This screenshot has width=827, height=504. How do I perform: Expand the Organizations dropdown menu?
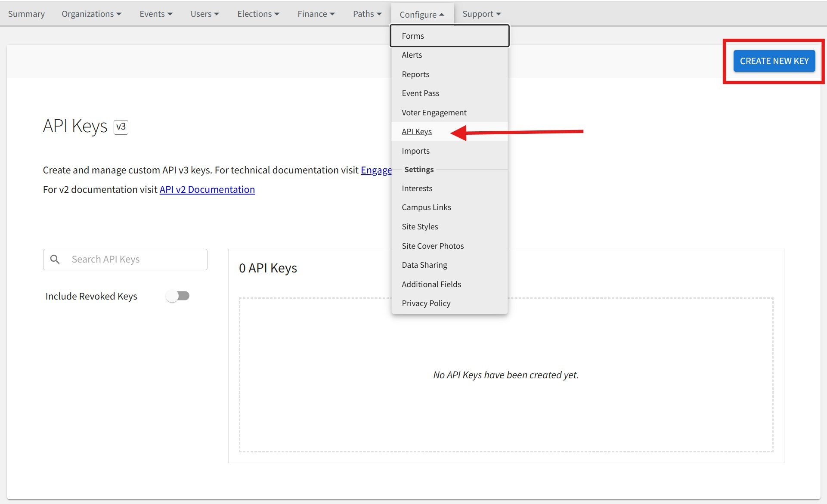point(91,14)
